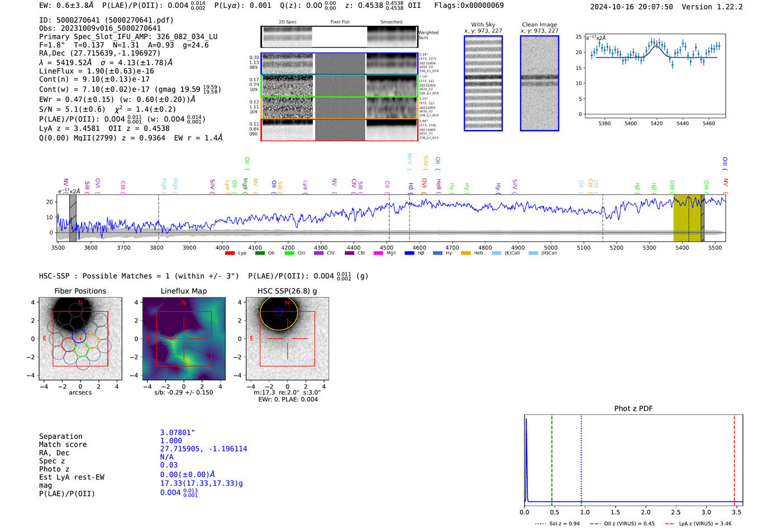Select the red-bordered 2D spectrum row
This screenshot has height=532, width=782.
click(x=339, y=130)
